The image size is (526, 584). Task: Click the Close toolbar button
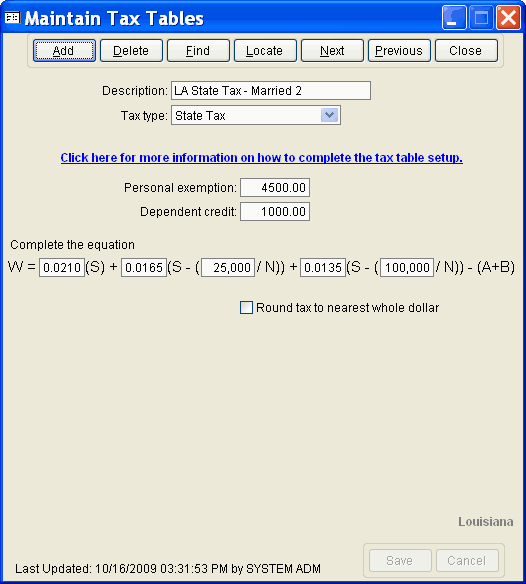(x=466, y=51)
